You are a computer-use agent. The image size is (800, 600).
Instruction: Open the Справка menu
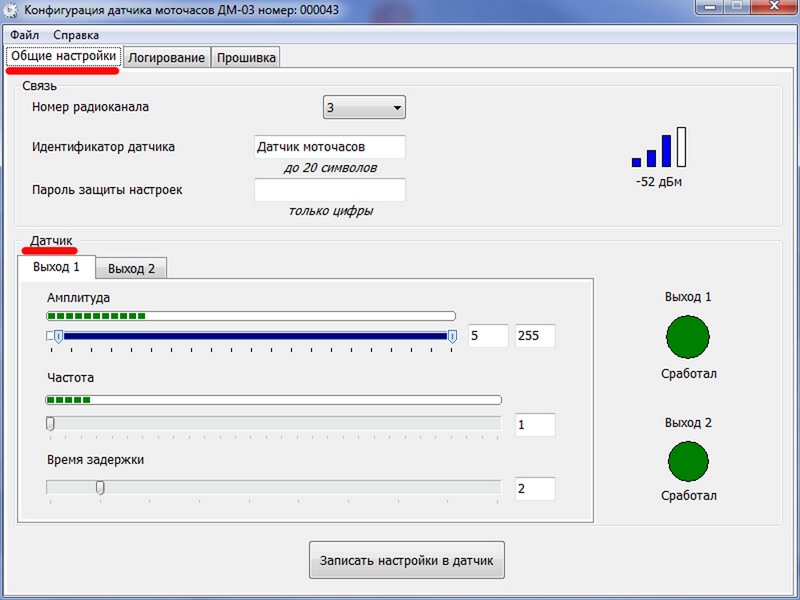(76, 35)
